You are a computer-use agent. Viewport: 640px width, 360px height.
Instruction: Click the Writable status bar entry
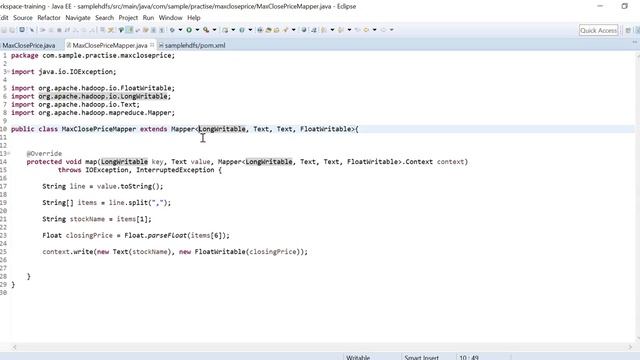358,357
